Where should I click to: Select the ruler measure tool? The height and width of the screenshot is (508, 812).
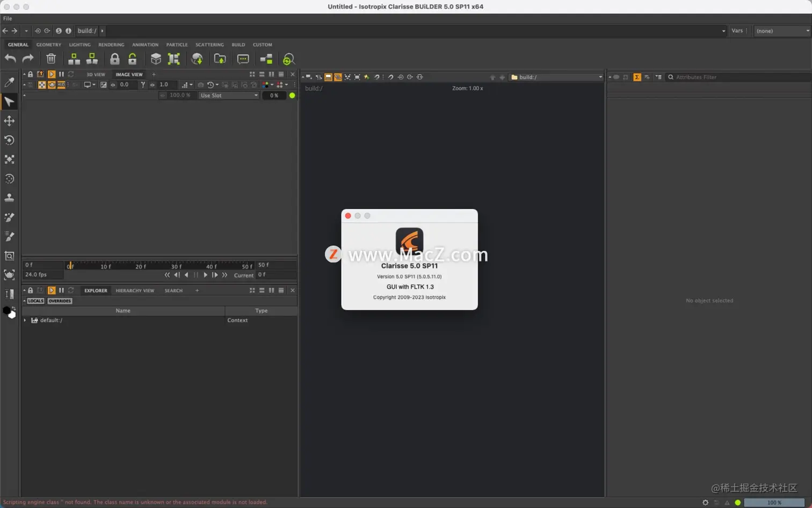point(9,294)
